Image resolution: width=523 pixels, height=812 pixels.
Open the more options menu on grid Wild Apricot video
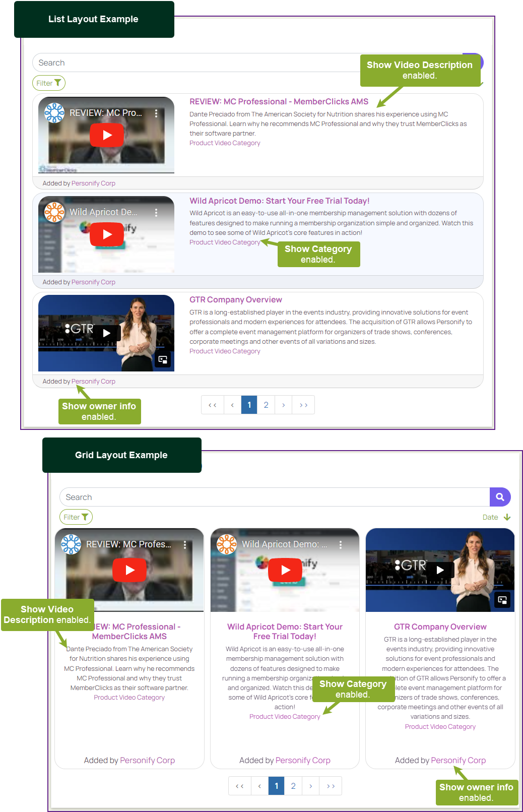[x=341, y=545]
